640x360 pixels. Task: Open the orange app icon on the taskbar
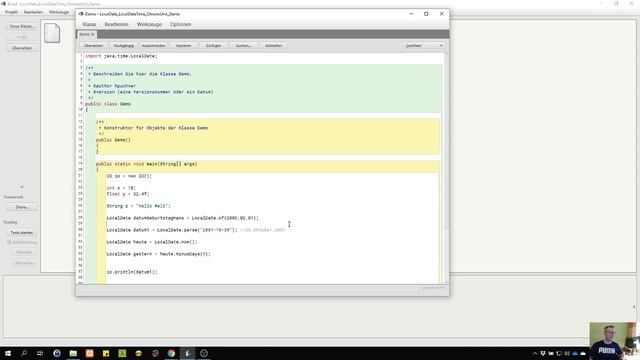point(89,353)
